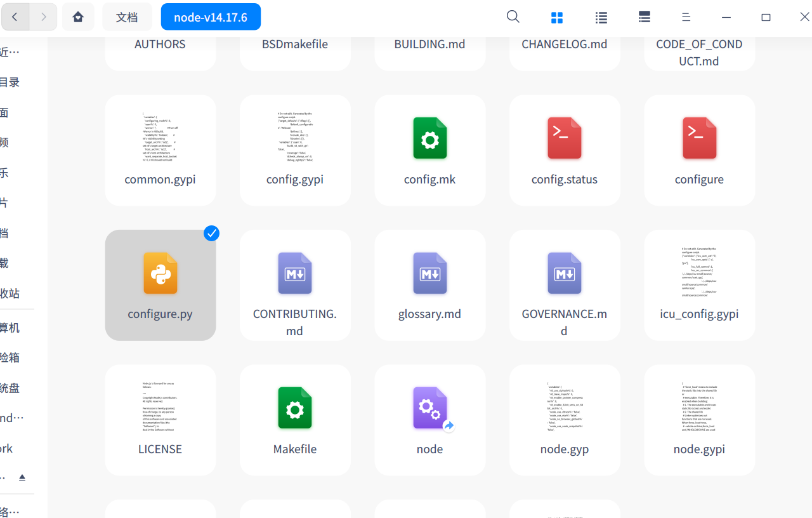Go back to the previous folder

[15, 17]
